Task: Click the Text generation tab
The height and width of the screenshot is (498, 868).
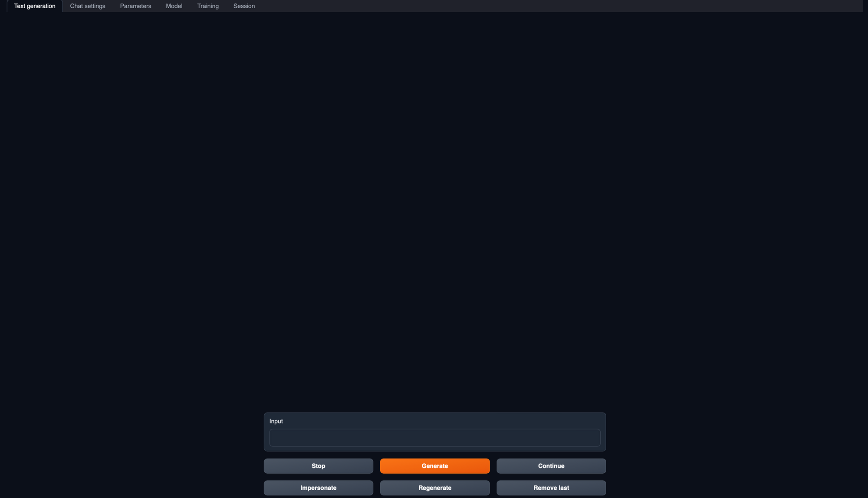Action: point(34,6)
